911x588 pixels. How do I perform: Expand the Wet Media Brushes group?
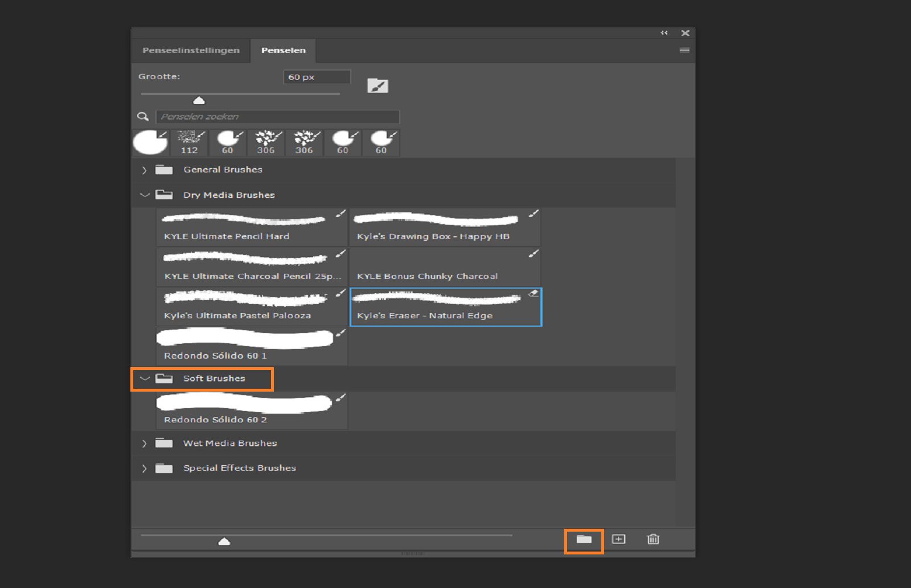pyautogui.click(x=144, y=443)
